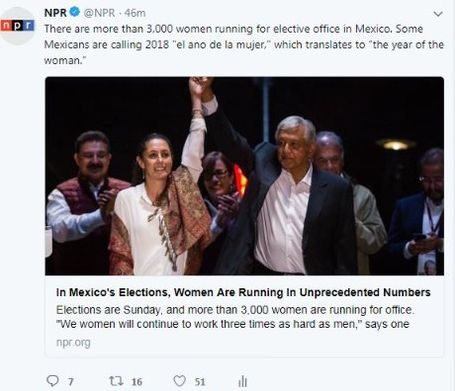Click the retweet count 16

[x=137, y=382]
